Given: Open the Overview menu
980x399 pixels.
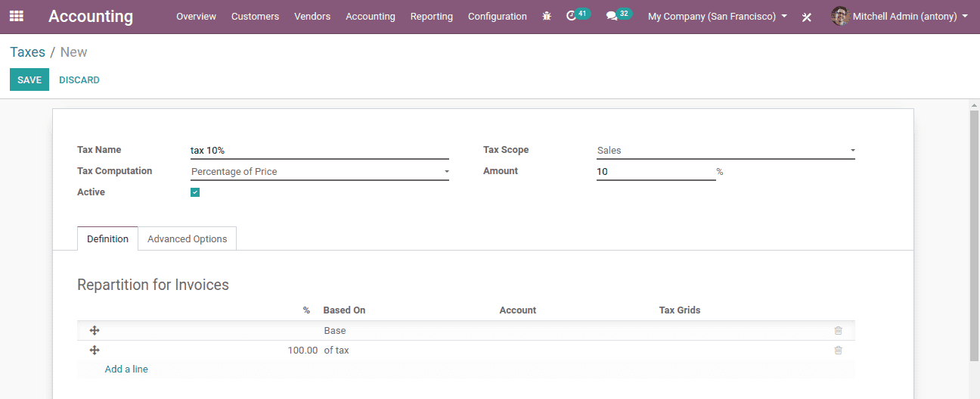Looking at the screenshot, I should point(196,16).
